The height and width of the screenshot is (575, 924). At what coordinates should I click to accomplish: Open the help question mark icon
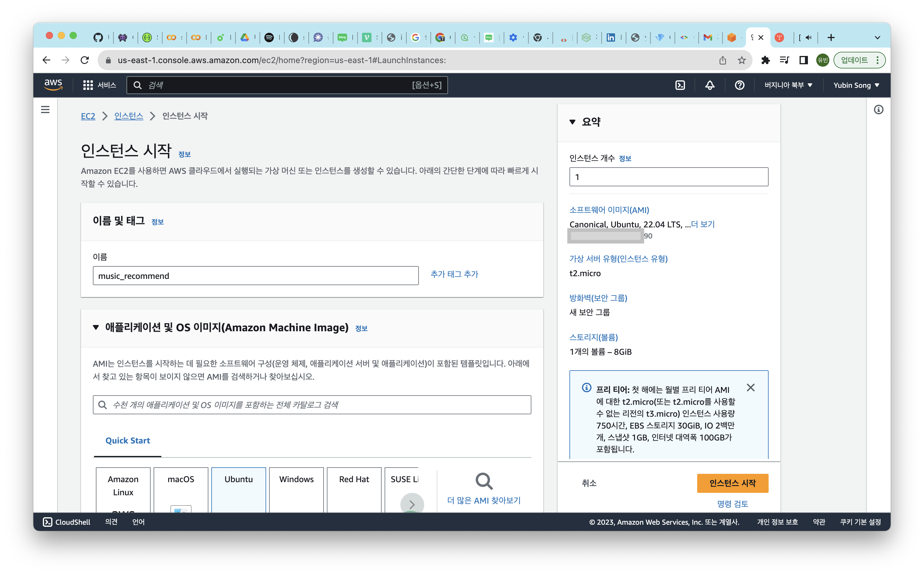click(x=739, y=85)
